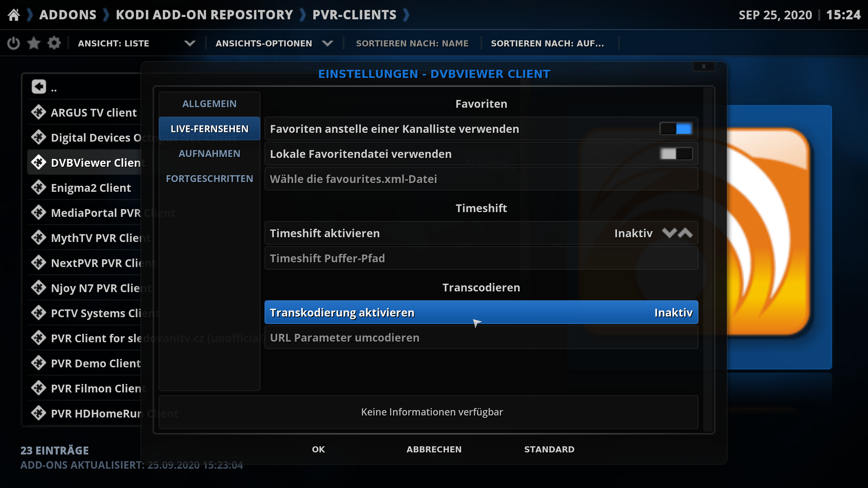Click the MythTV PVR Client addon icon
This screenshot has width=868, height=488.
click(39, 238)
